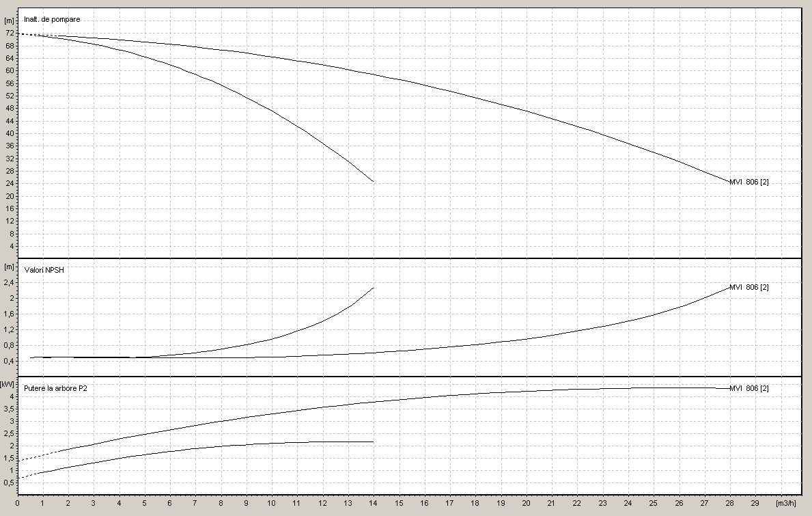Click the 36 value on head axis
This screenshot has height=516, width=812.
(x=10, y=146)
